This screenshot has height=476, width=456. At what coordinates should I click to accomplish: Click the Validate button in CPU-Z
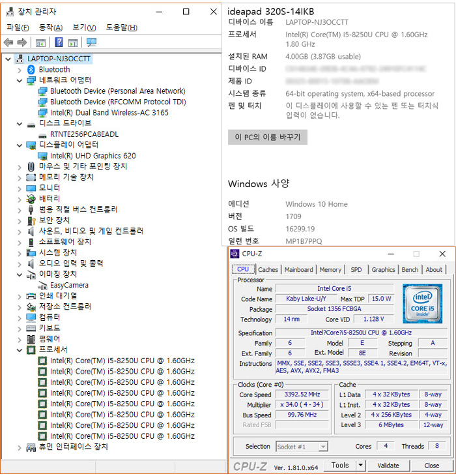pos(388,466)
